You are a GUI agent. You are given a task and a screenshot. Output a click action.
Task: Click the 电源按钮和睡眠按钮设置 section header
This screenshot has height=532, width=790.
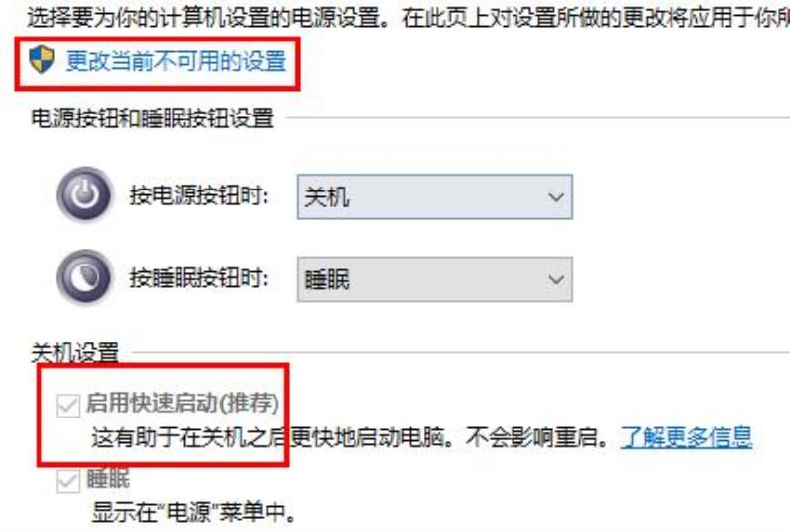pyautogui.click(x=152, y=118)
